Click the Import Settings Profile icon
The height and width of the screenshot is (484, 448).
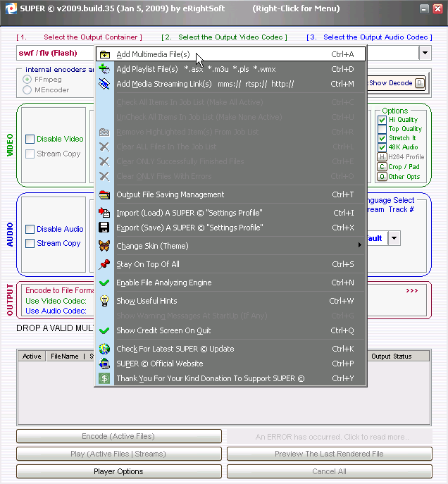(104, 213)
